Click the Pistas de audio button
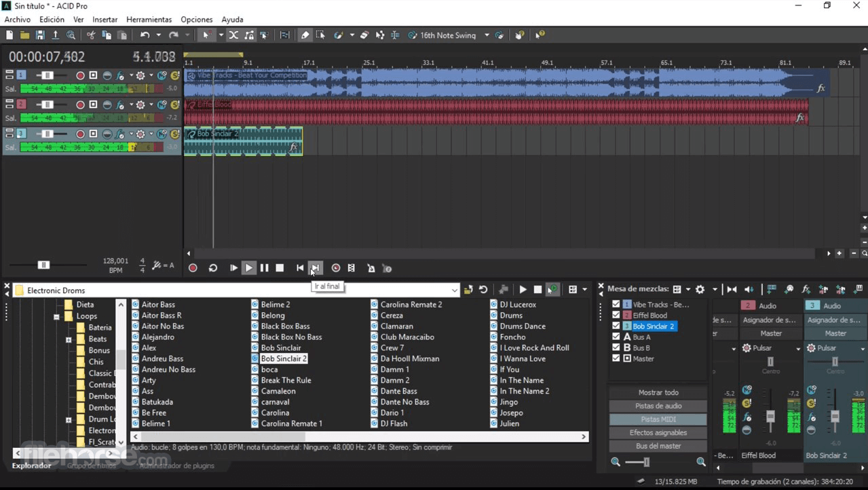 (x=658, y=406)
